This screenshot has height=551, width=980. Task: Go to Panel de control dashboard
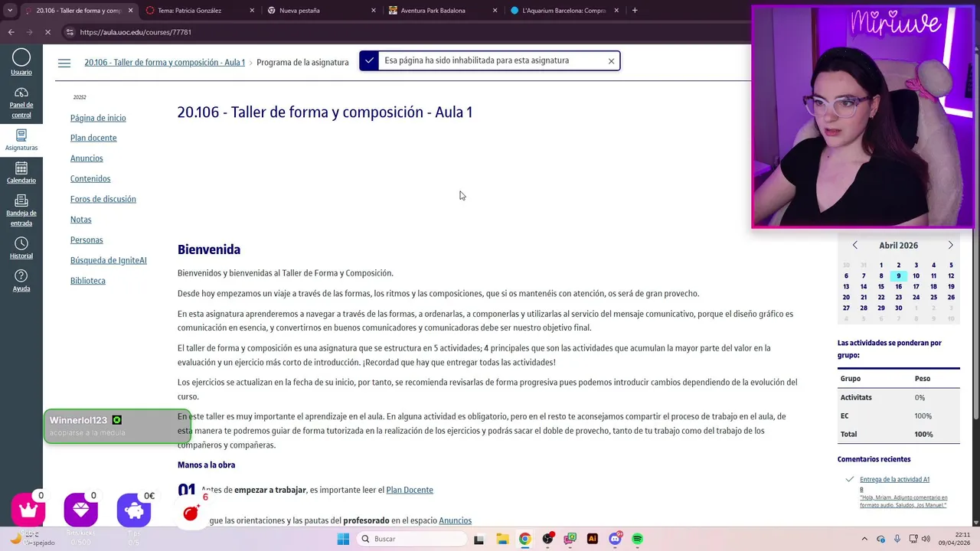coord(21,103)
